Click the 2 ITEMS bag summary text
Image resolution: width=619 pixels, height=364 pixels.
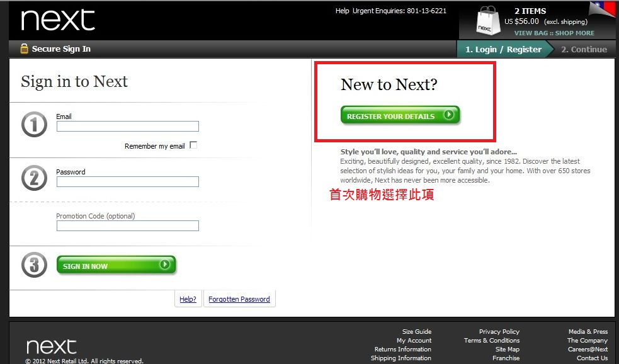tap(530, 11)
